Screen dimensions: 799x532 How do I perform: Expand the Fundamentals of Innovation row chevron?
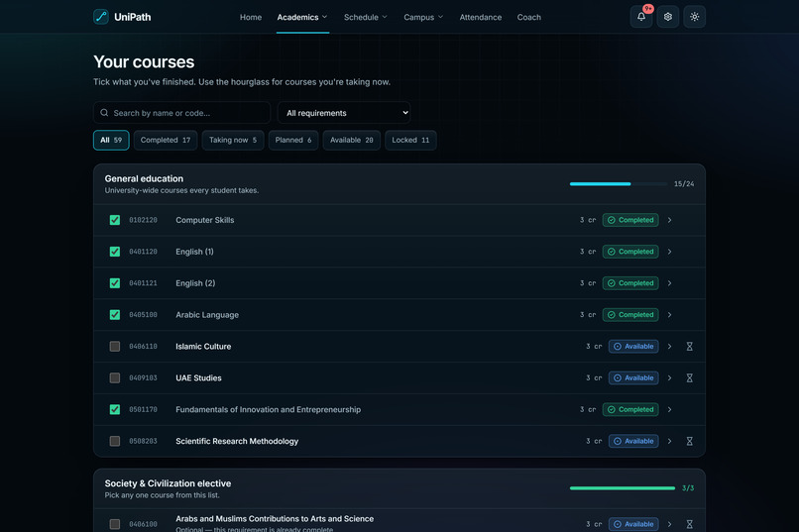(669, 409)
